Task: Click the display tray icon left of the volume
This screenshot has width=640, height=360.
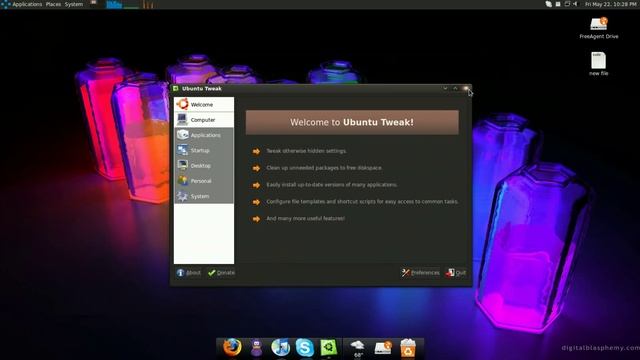Action: coord(567,4)
